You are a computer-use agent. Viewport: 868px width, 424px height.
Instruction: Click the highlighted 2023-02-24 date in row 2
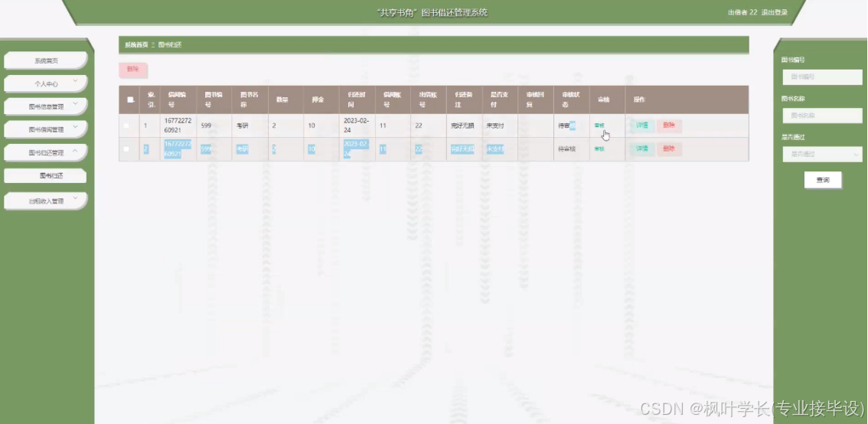coord(356,149)
